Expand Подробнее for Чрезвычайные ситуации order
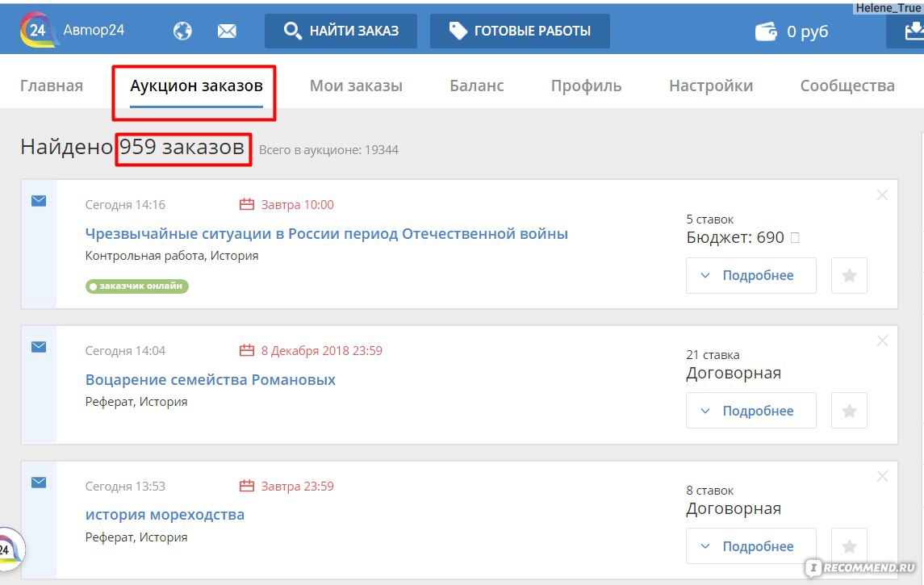The height and width of the screenshot is (585, 924). [x=750, y=276]
